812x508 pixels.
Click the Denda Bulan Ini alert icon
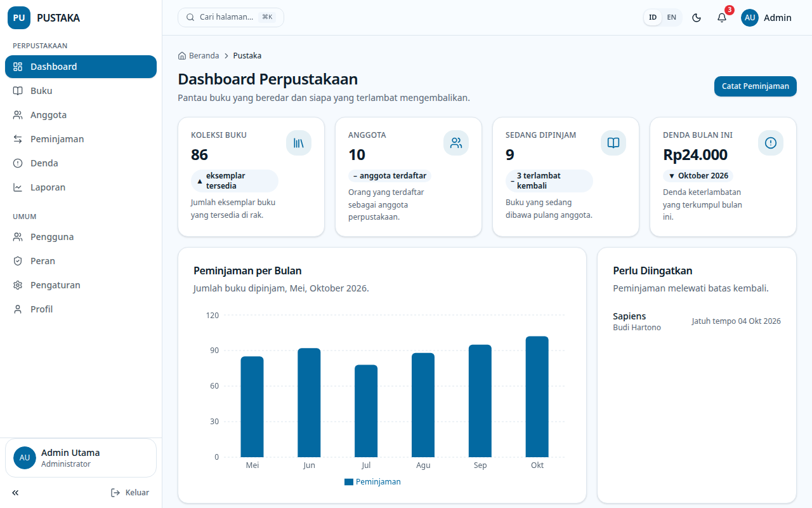771,143
